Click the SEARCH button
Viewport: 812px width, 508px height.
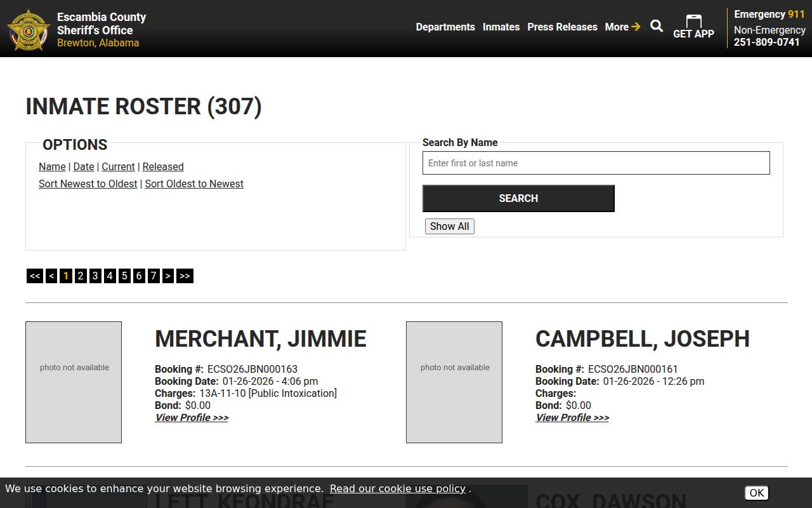pos(518,198)
